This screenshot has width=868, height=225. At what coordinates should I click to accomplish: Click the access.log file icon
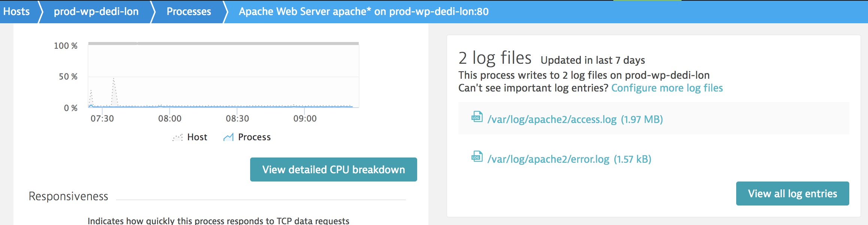[477, 117]
